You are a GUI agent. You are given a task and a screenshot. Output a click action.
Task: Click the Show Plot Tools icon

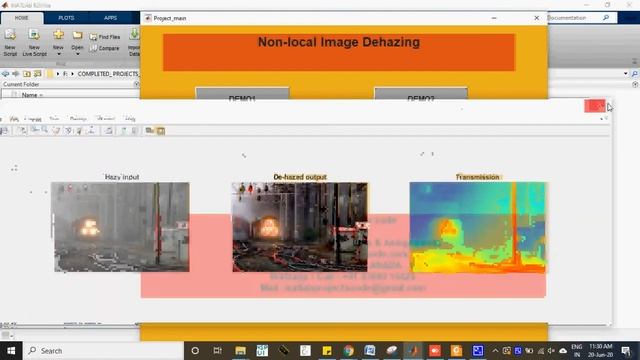(x=161, y=131)
